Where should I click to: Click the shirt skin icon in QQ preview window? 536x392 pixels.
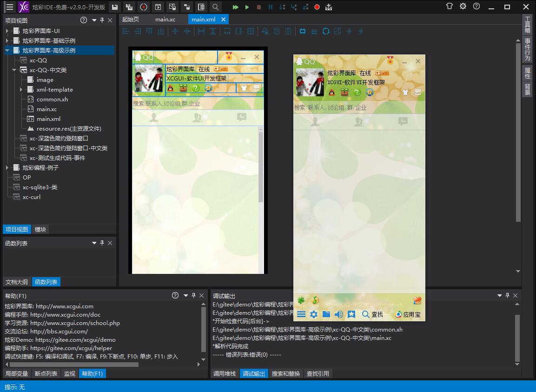tap(405, 93)
